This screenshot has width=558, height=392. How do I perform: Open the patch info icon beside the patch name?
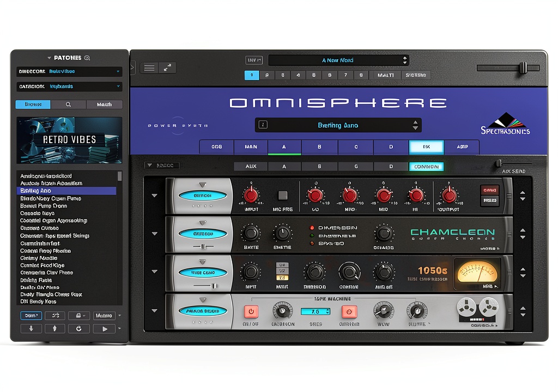coord(263,125)
